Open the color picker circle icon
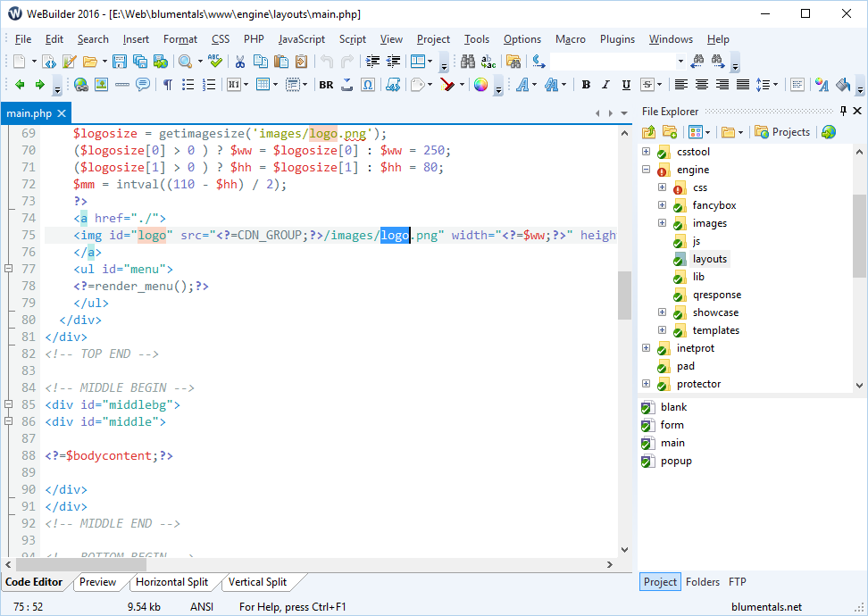Image resolution: width=868 pixels, height=616 pixels. (480, 86)
